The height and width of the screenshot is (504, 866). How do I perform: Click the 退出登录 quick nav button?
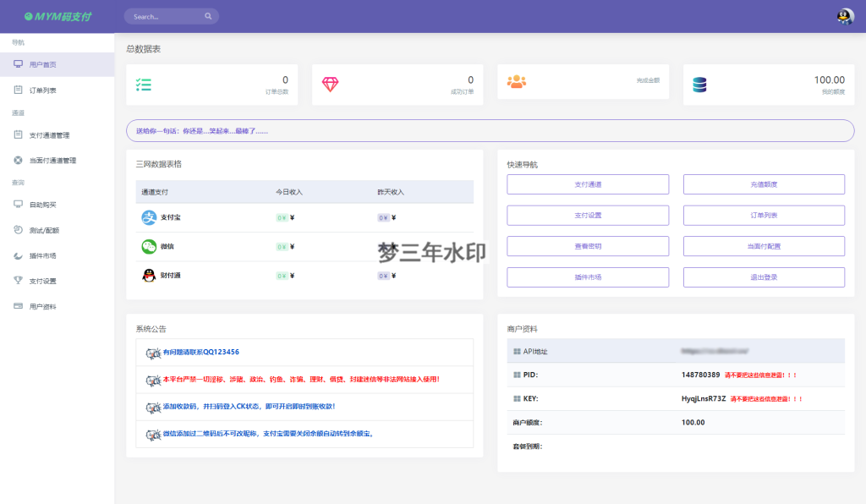coord(764,277)
